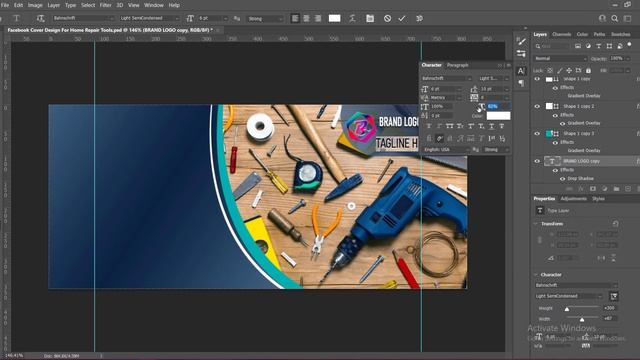Apply All Caps in Character panel
This screenshot has width=640, height=360.
point(450,127)
